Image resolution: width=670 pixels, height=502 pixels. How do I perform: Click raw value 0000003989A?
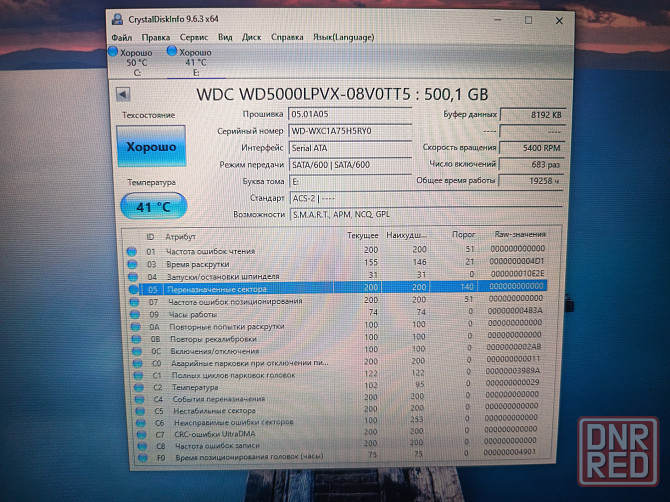513,370
